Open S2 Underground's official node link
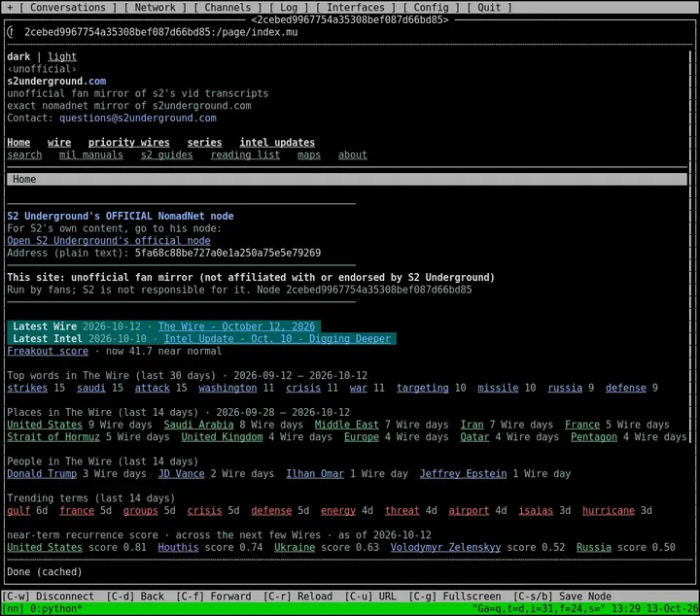This screenshot has width=700, height=616. pyautogui.click(x=109, y=241)
